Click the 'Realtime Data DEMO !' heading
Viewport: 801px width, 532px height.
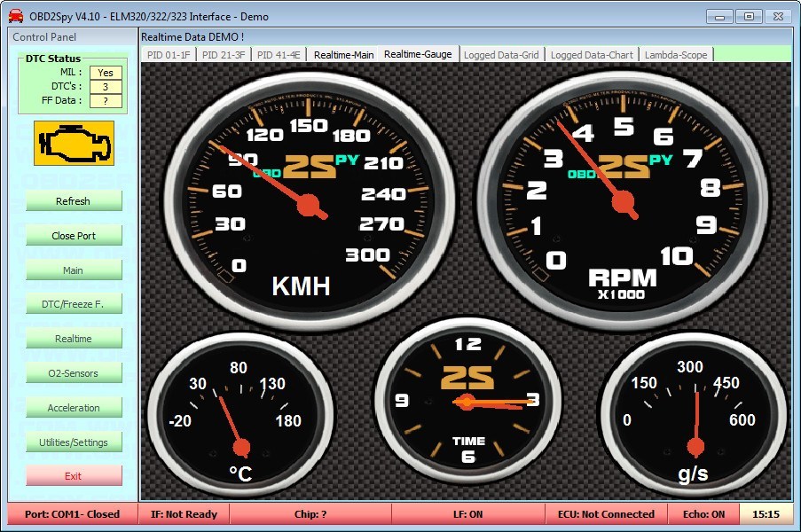(192, 36)
